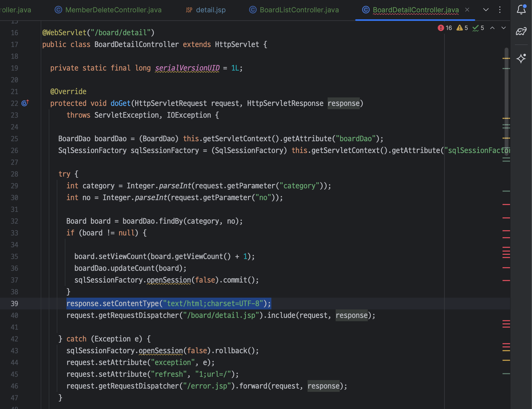Click the doGet method name
The image size is (532, 409).
[x=120, y=103]
